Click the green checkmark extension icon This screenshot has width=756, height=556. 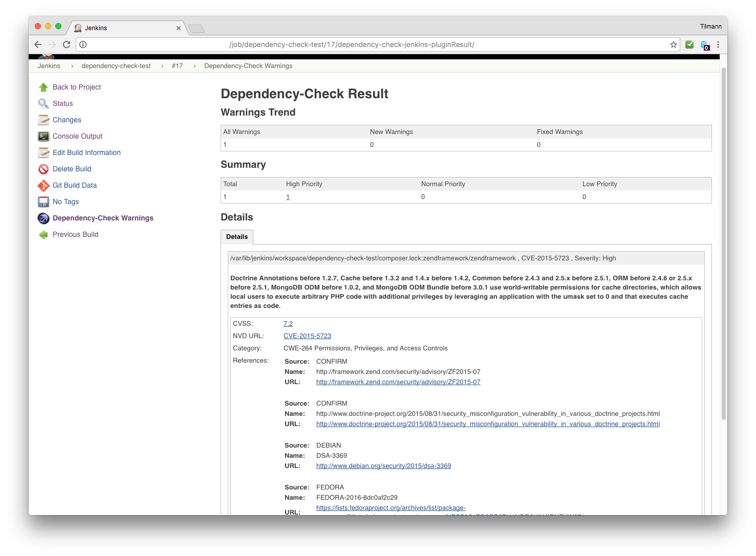(689, 45)
